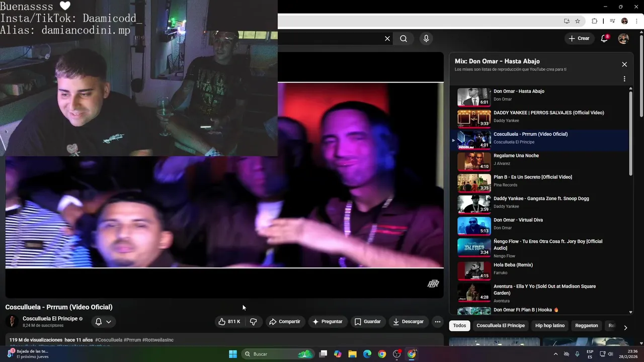Select Cosculluela - Prrrum in the playlist
This screenshot has width=644, height=362.
[540, 140]
